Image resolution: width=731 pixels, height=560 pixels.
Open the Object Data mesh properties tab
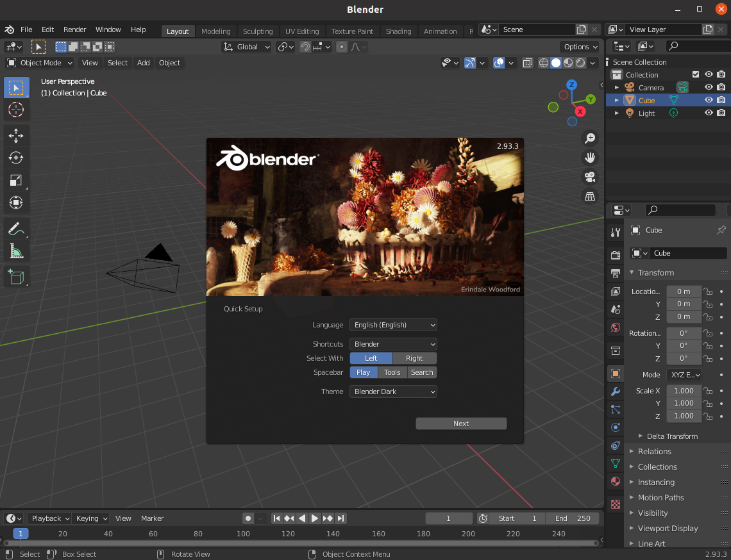[616, 463]
